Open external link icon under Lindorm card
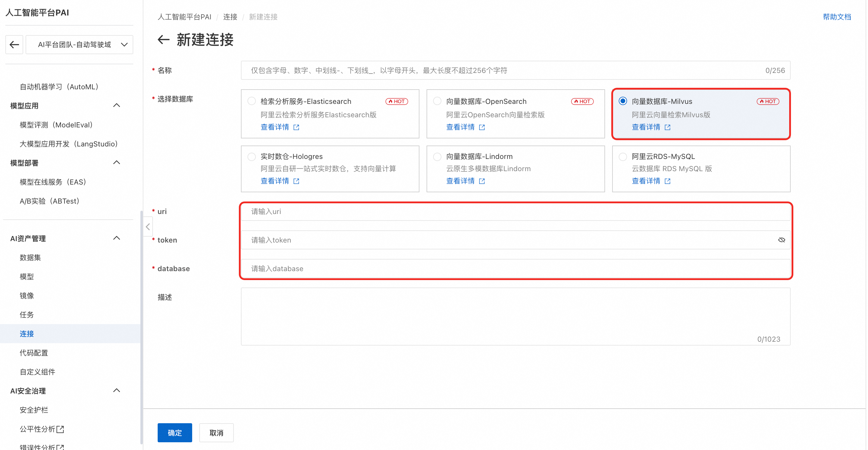This screenshot has height=450, width=868. 482,181
